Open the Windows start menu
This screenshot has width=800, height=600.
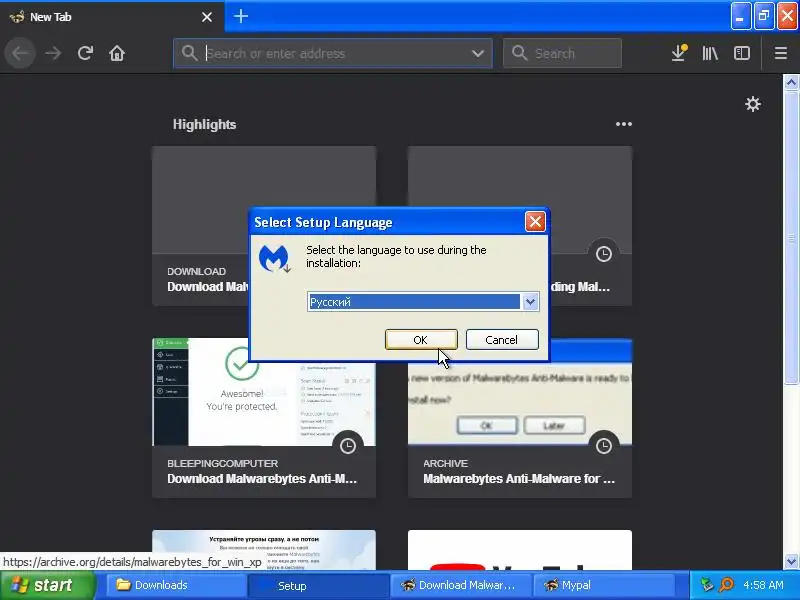[x=47, y=585]
